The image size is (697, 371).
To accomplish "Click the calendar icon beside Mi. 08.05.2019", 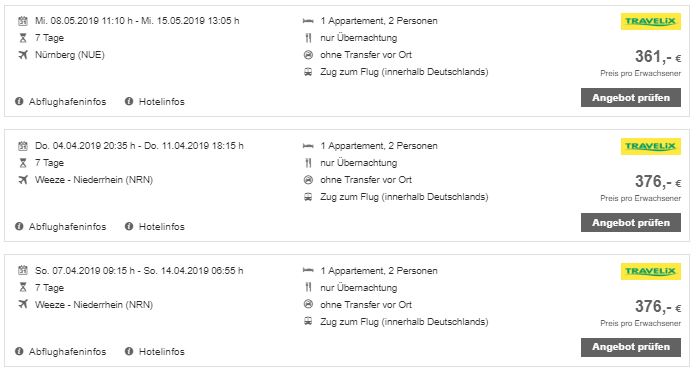I will click(23, 21).
